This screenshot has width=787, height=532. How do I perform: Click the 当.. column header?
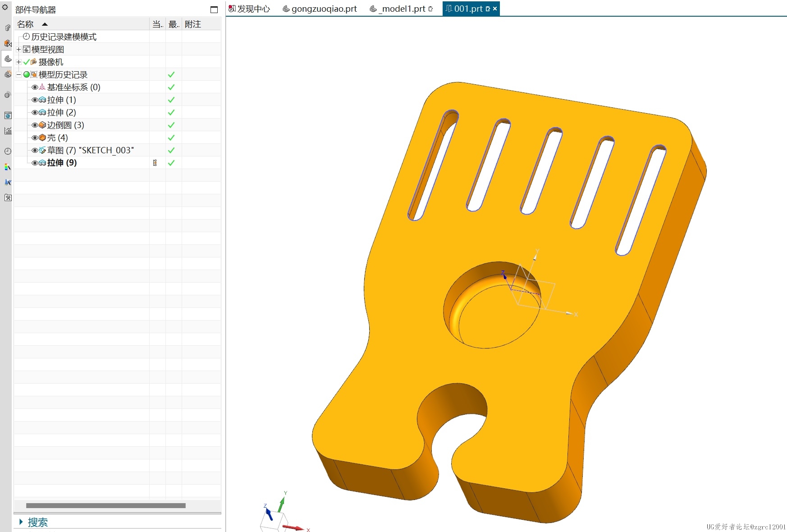pyautogui.click(x=157, y=24)
